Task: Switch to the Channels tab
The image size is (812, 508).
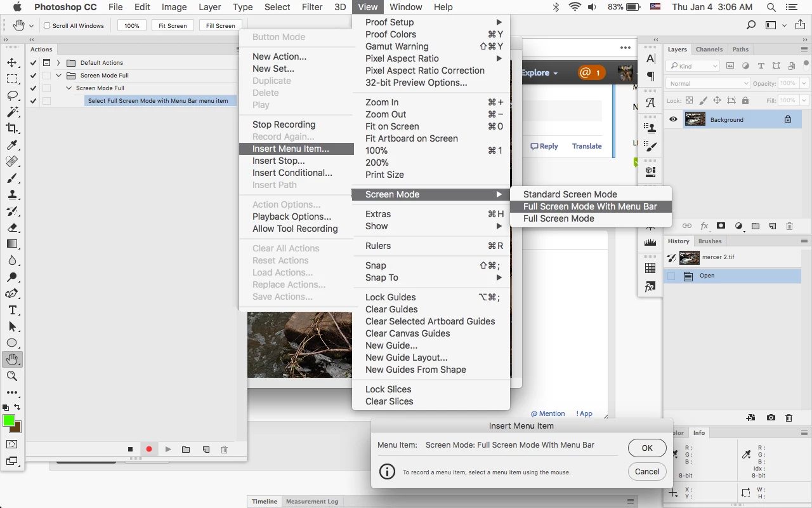Action: pyautogui.click(x=709, y=49)
